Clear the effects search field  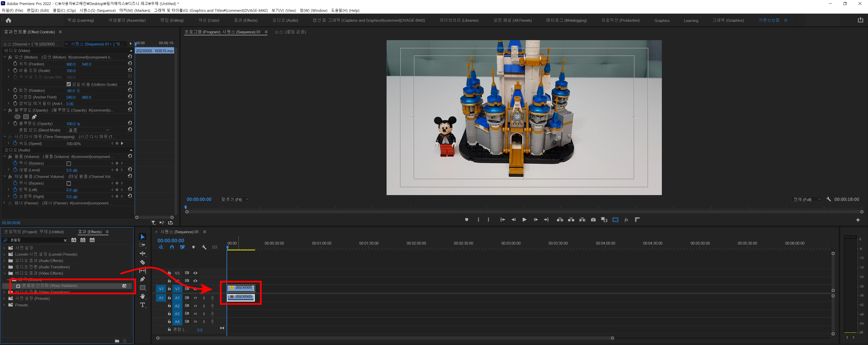click(65, 240)
